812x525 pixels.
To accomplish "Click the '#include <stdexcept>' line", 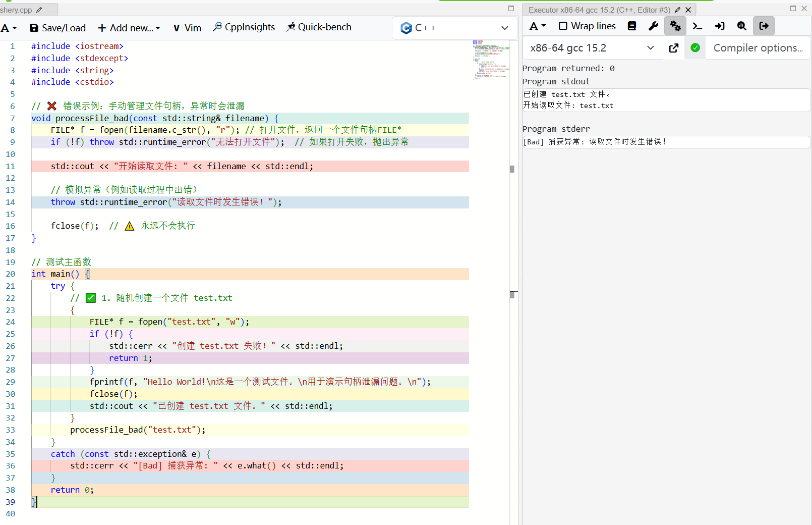I will click(x=80, y=58).
